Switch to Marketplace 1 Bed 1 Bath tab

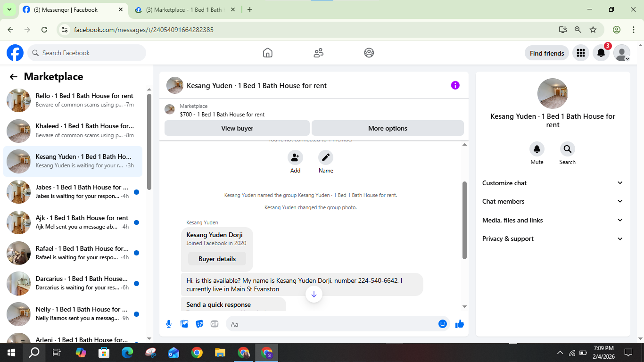point(185,9)
